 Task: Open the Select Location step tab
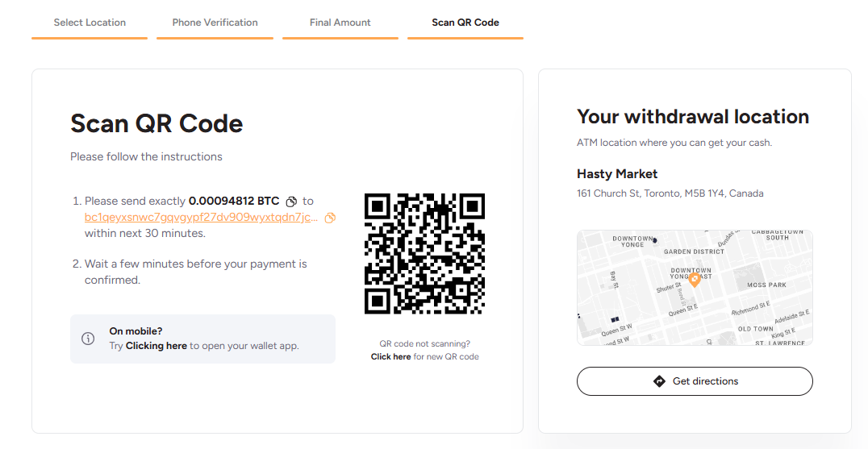[x=90, y=23]
